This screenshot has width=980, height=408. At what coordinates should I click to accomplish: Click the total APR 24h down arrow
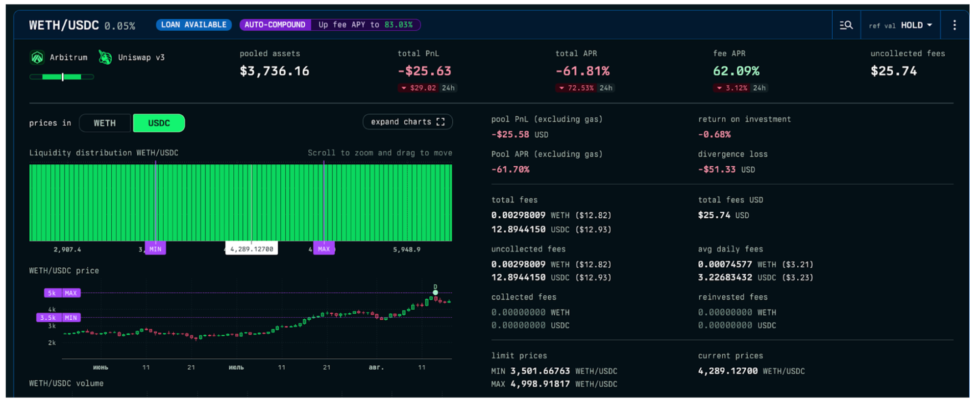click(562, 88)
